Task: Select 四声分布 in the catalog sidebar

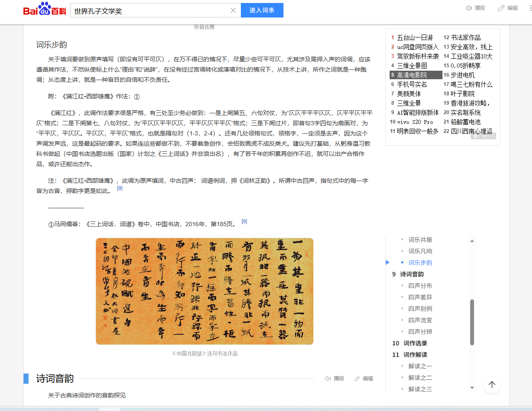Action: [x=420, y=286]
